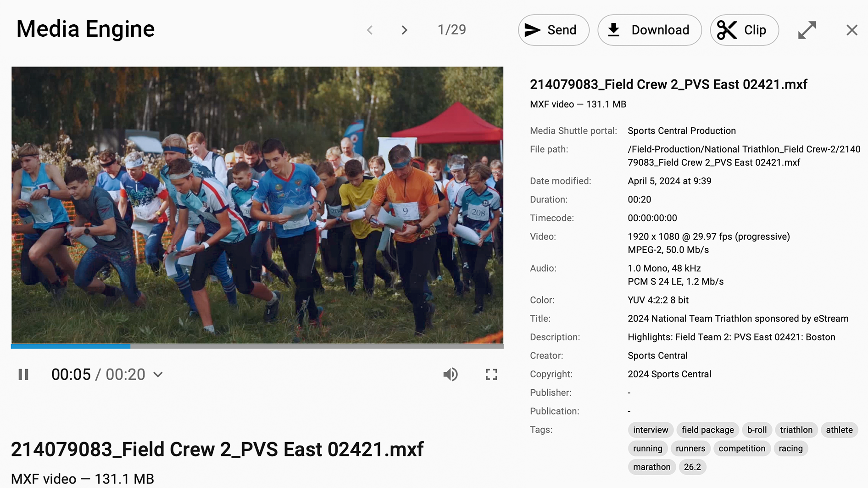The height and width of the screenshot is (488, 868).
Task: Select the 26.2 tag
Action: 692,467
